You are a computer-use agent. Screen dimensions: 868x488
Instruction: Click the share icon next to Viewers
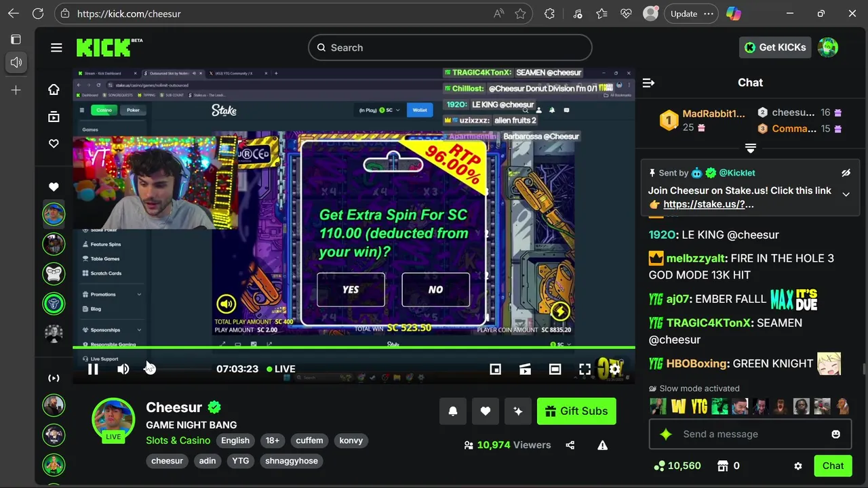[570, 445]
